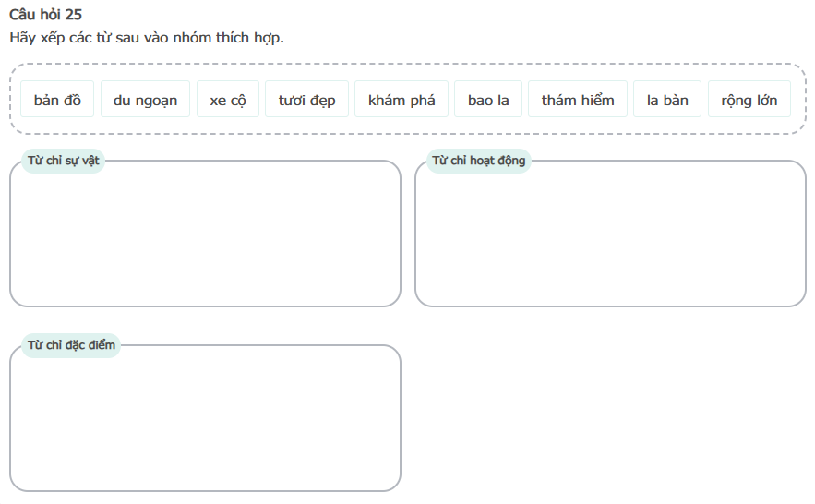The width and height of the screenshot is (815, 504).
Task: Pick the 'xe cộ' word chip
Action: (228, 100)
